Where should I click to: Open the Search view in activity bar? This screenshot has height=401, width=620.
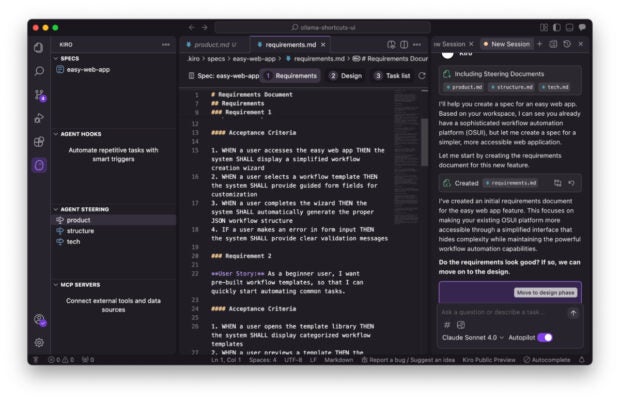point(39,71)
